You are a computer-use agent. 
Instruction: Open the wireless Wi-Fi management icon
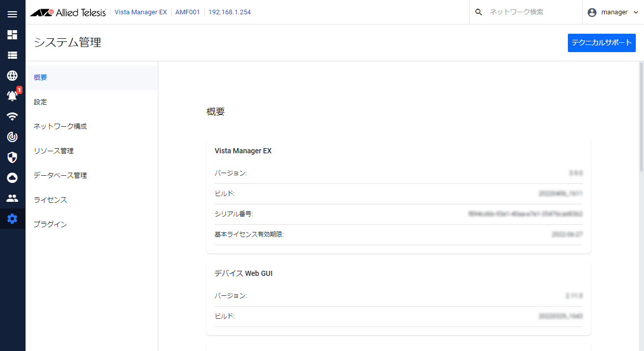point(12,116)
